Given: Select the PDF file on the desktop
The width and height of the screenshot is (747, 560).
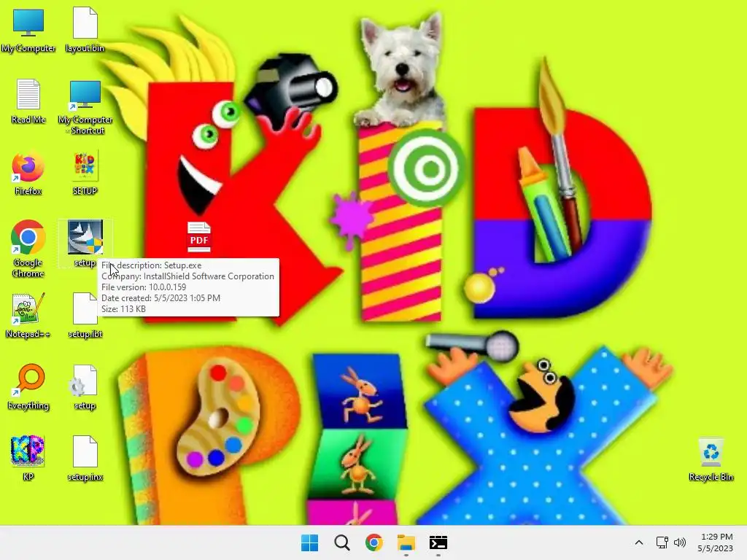Looking at the screenshot, I should tap(198, 237).
